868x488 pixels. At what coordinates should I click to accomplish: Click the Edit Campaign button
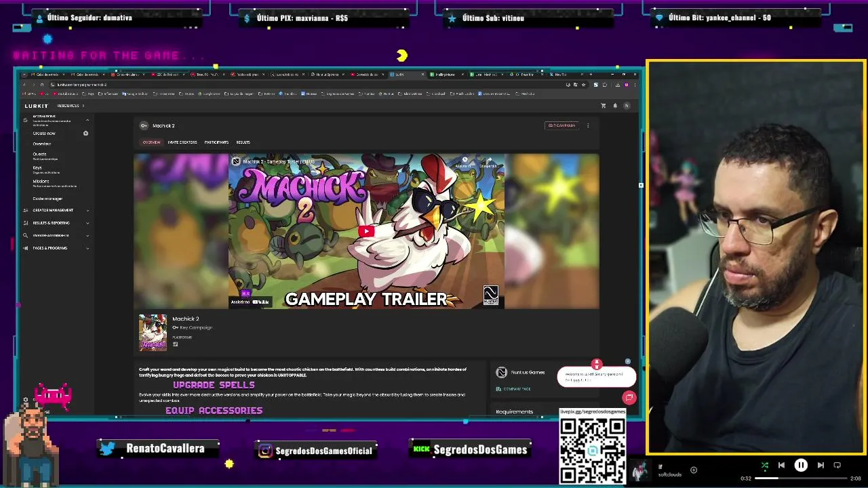[x=561, y=125]
